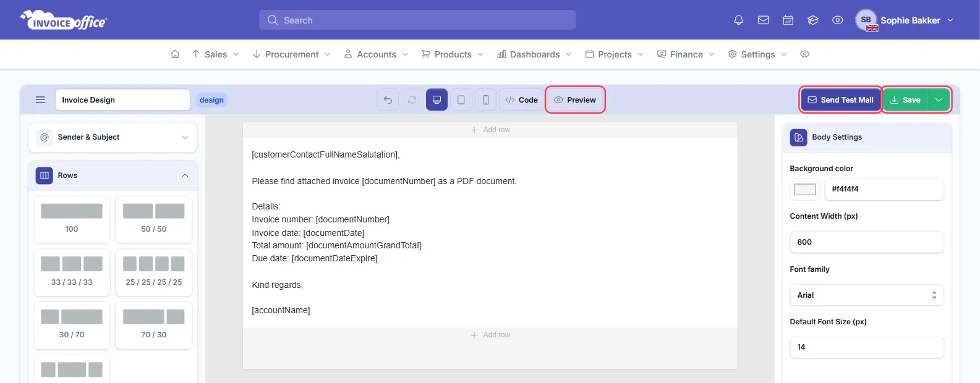Open the Font family Arial dropdown

click(x=866, y=295)
